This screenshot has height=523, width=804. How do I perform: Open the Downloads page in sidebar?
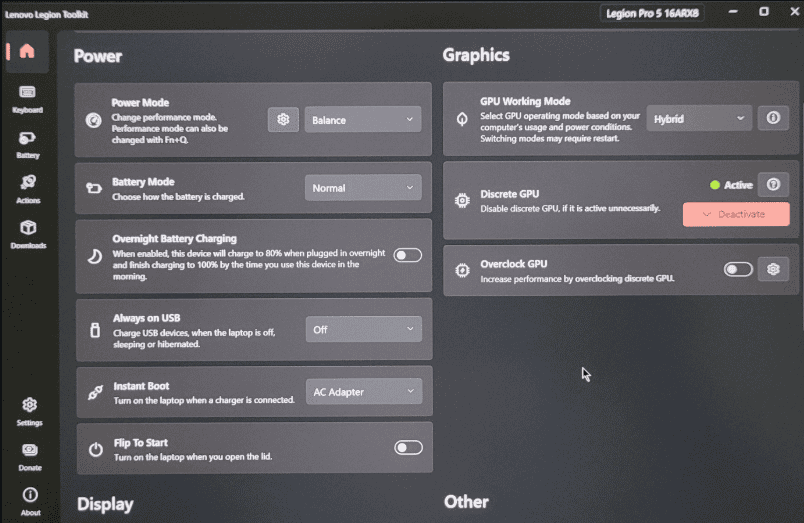[28, 234]
